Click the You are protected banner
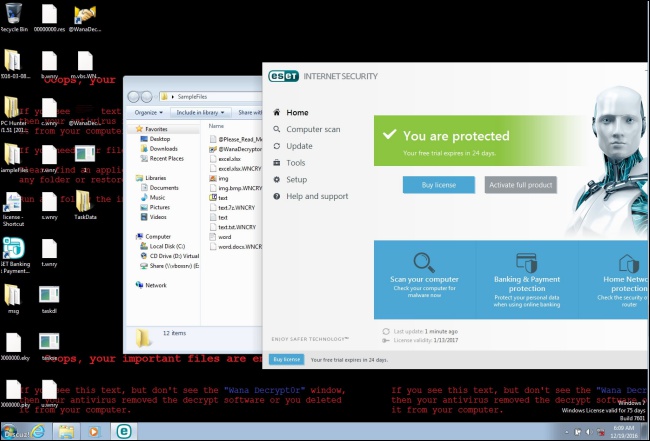 click(481, 141)
